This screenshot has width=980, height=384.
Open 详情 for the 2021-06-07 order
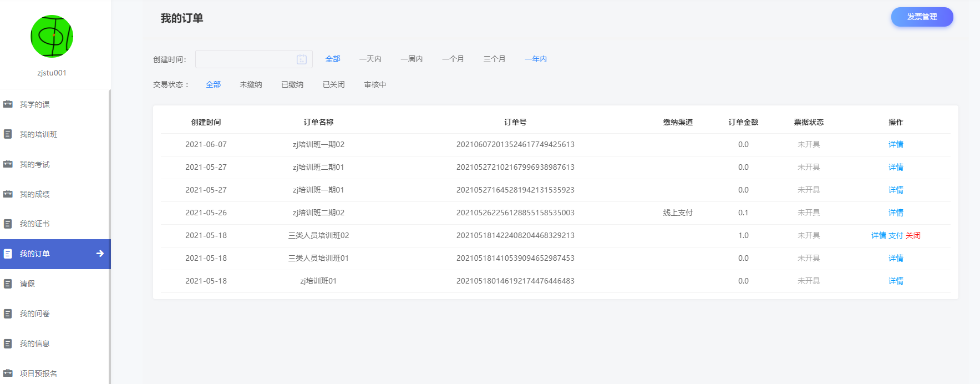[x=896, y=144]
